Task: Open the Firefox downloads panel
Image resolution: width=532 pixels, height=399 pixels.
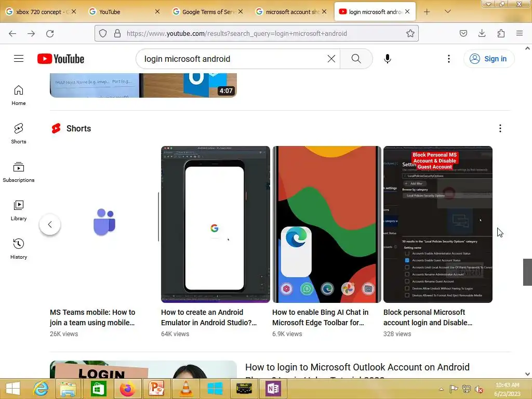Action: point(482,33)
